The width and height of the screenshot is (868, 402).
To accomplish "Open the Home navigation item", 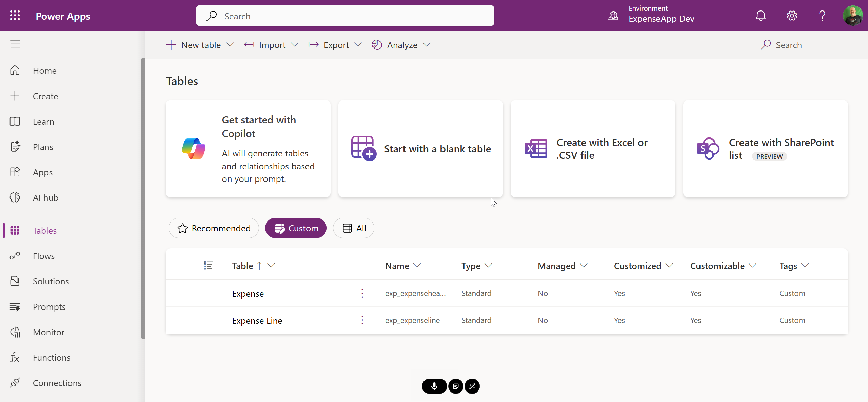I will (71, 70).
